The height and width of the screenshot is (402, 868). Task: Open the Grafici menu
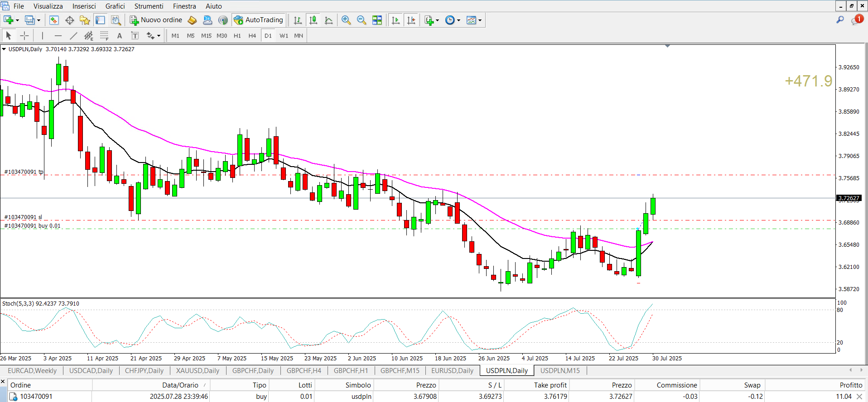(x=115, y=6)
